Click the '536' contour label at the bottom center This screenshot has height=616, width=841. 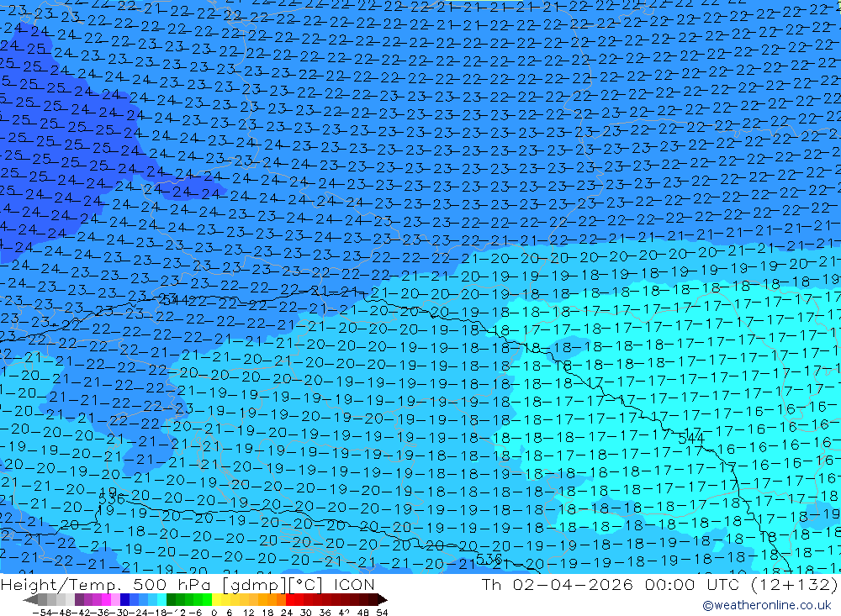(489, 559)
